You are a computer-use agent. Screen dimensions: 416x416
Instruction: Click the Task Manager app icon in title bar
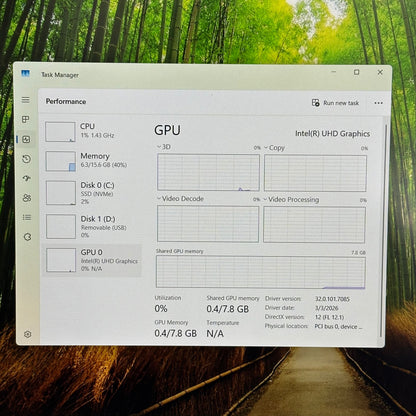(26, 73)
